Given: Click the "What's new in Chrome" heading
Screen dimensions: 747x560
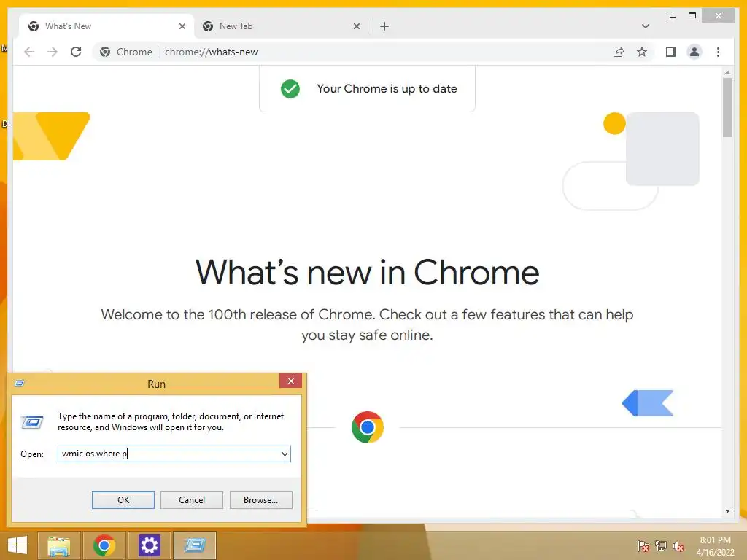Looking at the screenshot, I should pyautogui.click(x=368, y=273).
